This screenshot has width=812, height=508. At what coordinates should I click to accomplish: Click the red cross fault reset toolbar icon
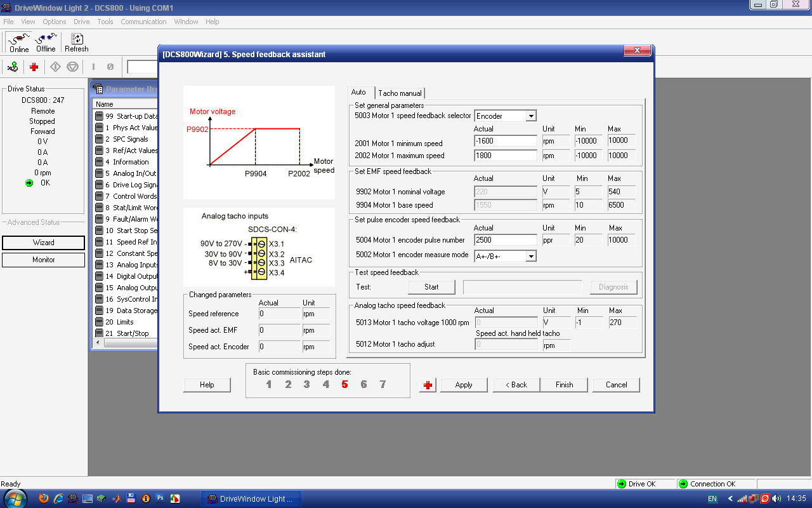[x=34, y=67]
